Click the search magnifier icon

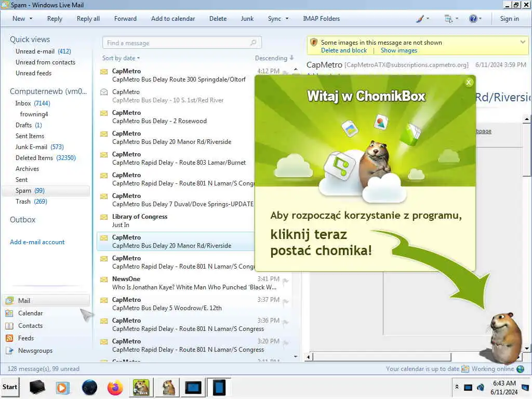point(253,43)
